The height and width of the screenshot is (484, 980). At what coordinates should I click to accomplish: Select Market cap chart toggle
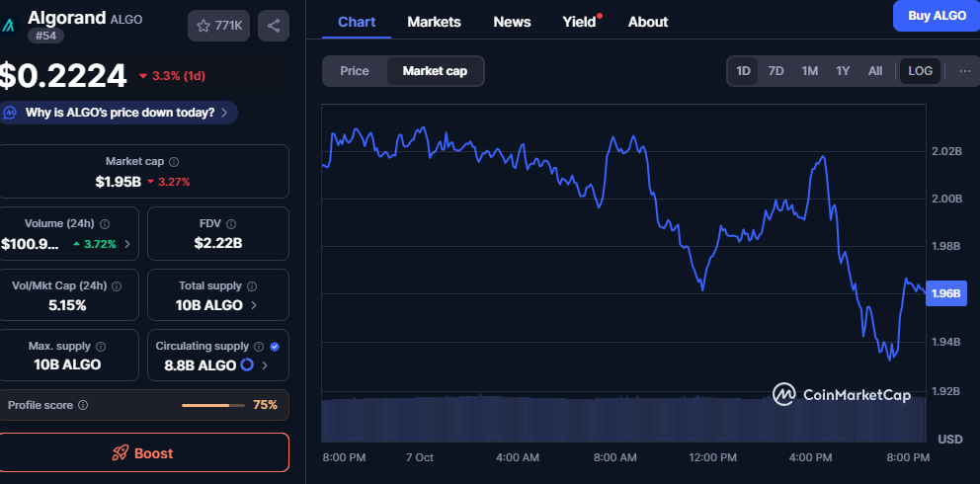point(435,71)
